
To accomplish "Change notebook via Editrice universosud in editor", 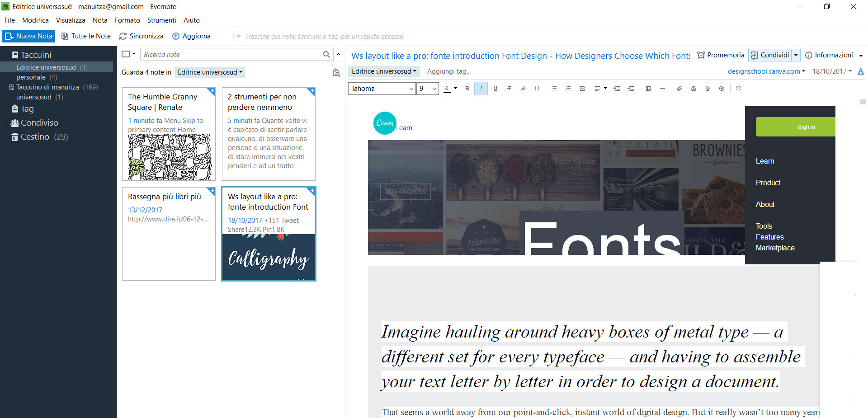I will pos(384,71).
